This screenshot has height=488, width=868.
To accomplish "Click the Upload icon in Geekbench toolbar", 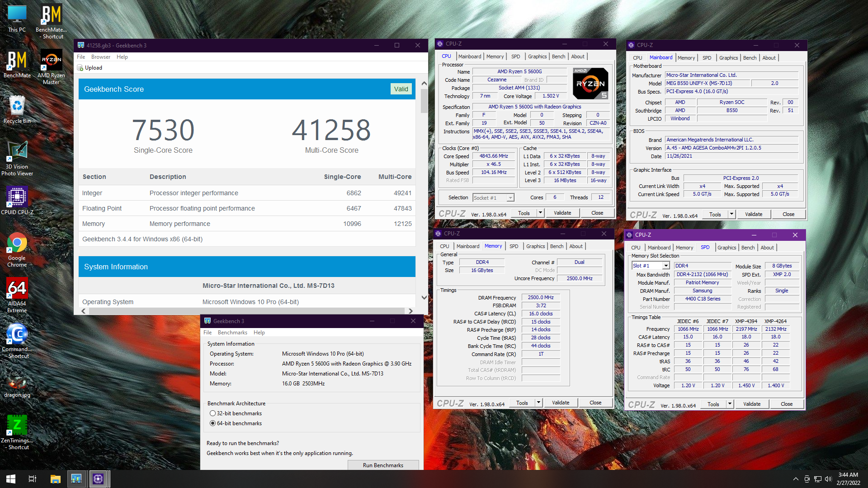I will (x=80, y=68).
